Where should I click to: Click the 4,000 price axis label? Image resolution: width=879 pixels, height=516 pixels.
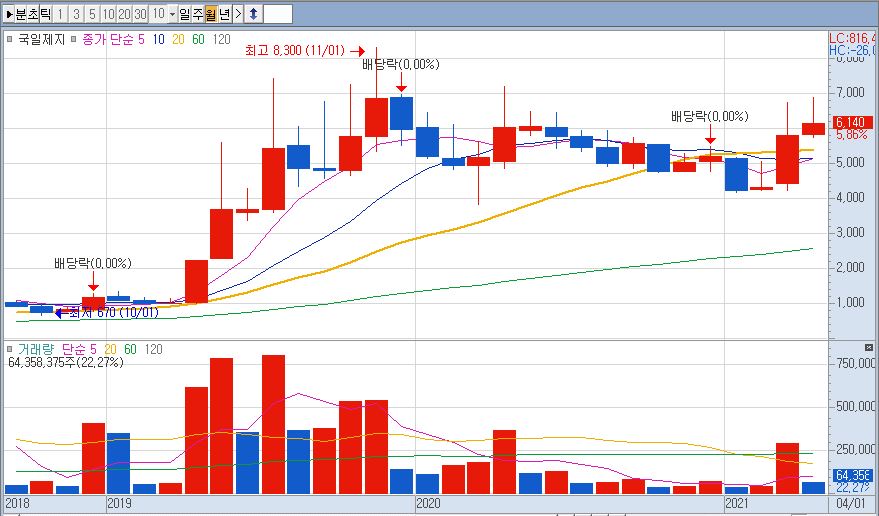(850, 197)
